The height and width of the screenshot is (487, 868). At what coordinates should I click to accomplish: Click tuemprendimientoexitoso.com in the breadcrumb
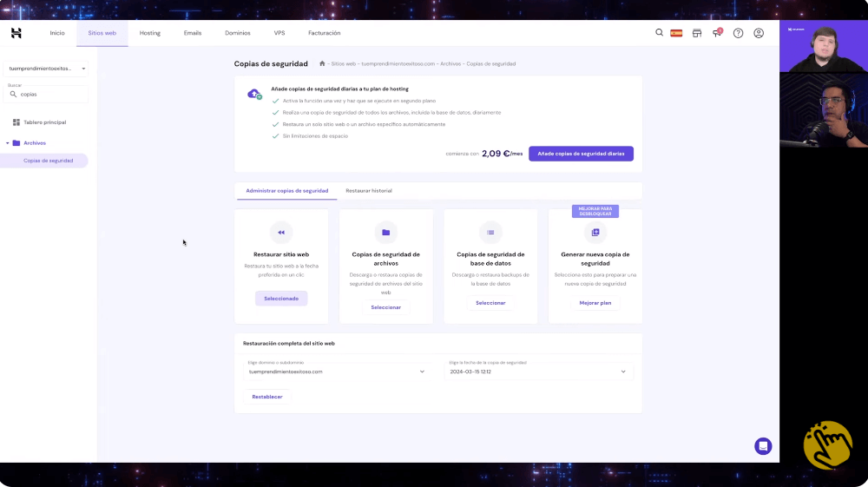pos(398,63)
